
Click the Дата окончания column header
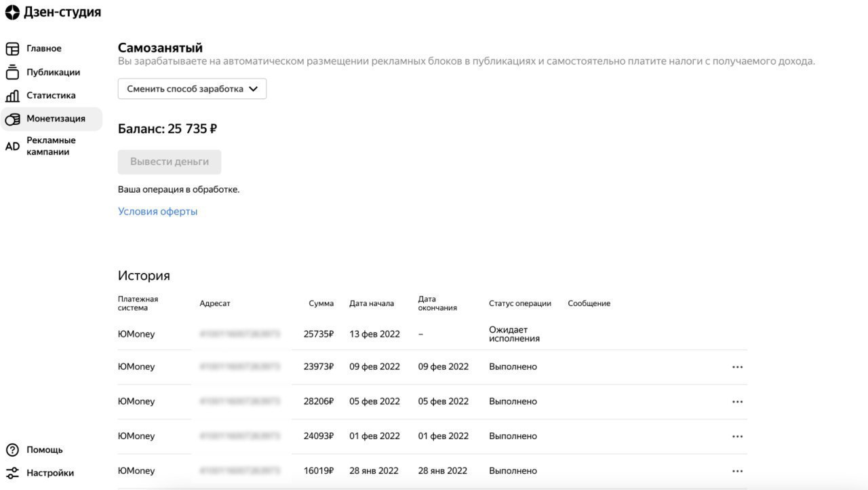[x=437, y=303]
